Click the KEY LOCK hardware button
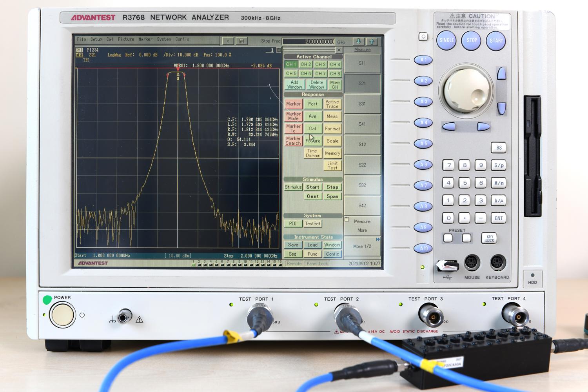 coord(490,238)
